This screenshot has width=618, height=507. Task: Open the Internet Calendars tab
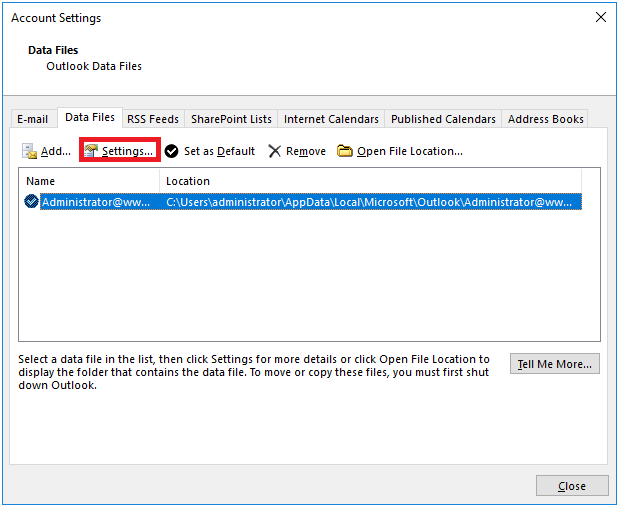pos(331,119)
